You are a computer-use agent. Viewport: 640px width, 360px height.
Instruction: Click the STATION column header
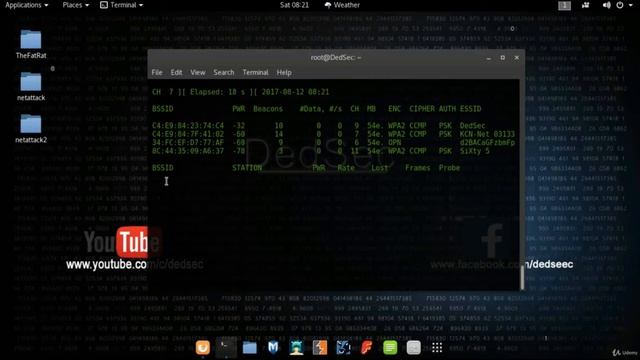pos(247,168)
